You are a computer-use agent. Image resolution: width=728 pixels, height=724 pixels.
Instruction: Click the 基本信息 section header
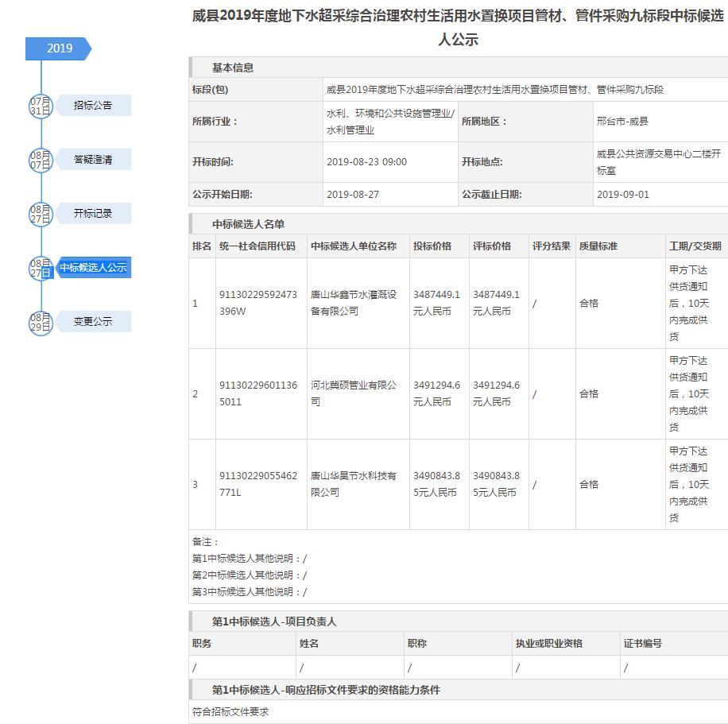233,68
